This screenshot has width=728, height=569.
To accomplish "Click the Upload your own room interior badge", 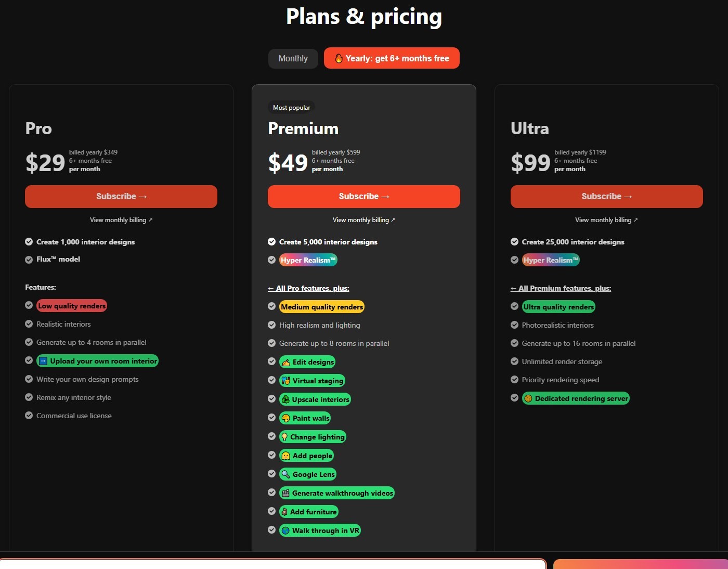I will pos(97,361).
